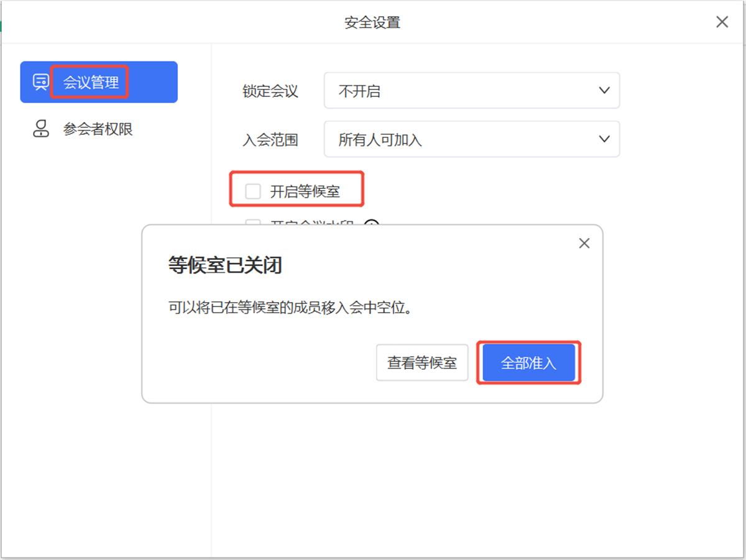Click the partially hidden info icon beside watermark option
The width and height of the screenshot is (746, 560).
tap(371, 224)
